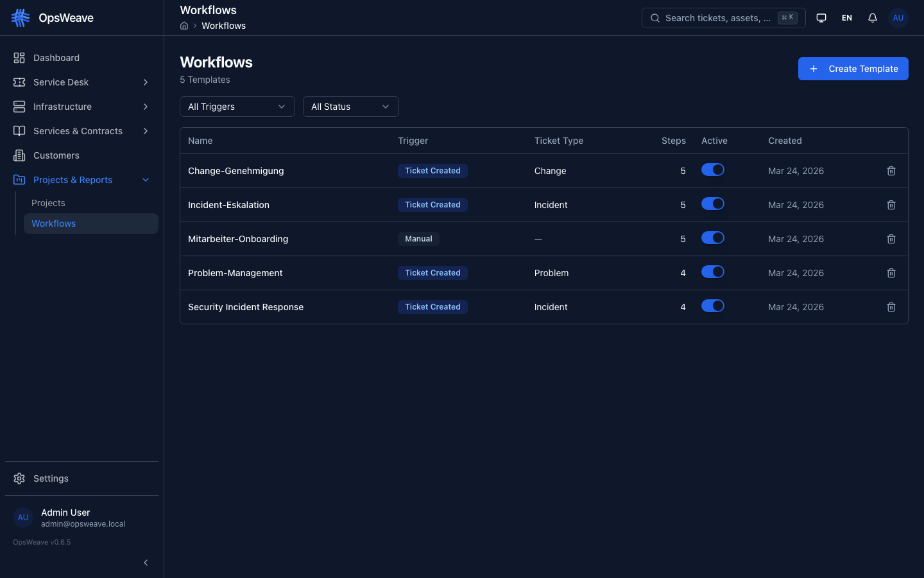Toggle the Incident-Eskalation active switch
Viewport: 924px width, 578px height.
click(x=713, y=204)
